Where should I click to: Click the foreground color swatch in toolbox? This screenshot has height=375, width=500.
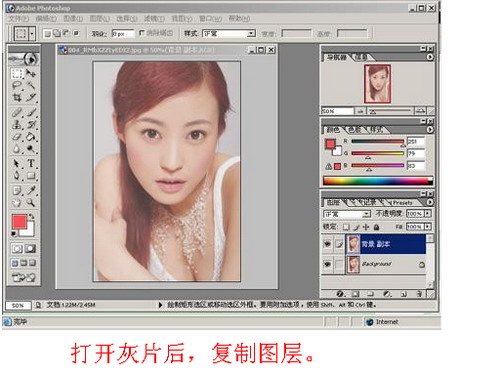coord(19,221)
